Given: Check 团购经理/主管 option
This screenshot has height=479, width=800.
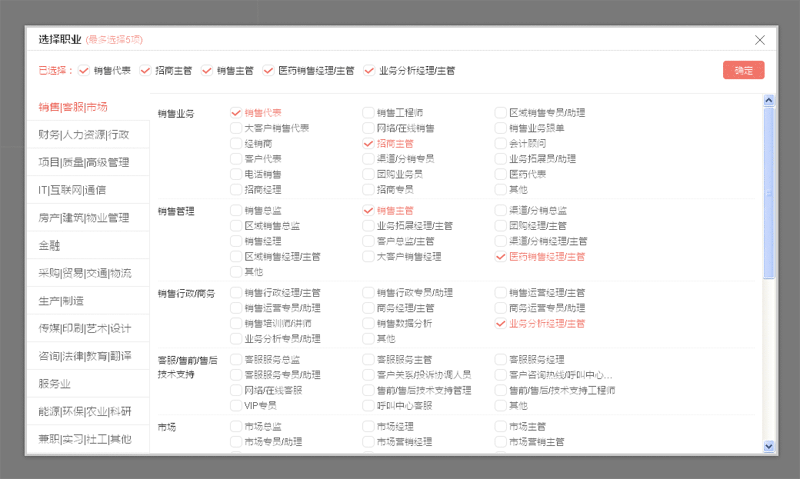Looking at the screenshot, I should [501, 225].
